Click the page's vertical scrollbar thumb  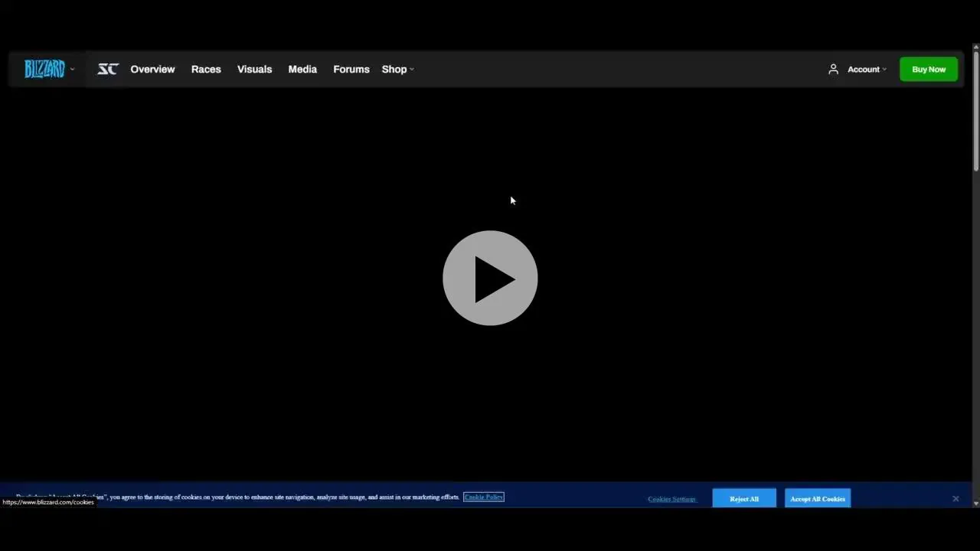[x=976, y=112]
